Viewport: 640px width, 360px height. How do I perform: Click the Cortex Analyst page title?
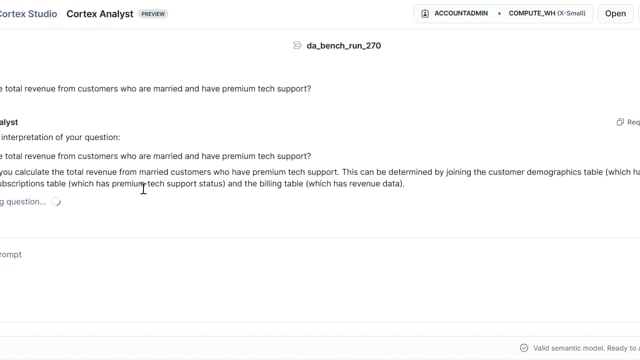[x=100, y=14]
